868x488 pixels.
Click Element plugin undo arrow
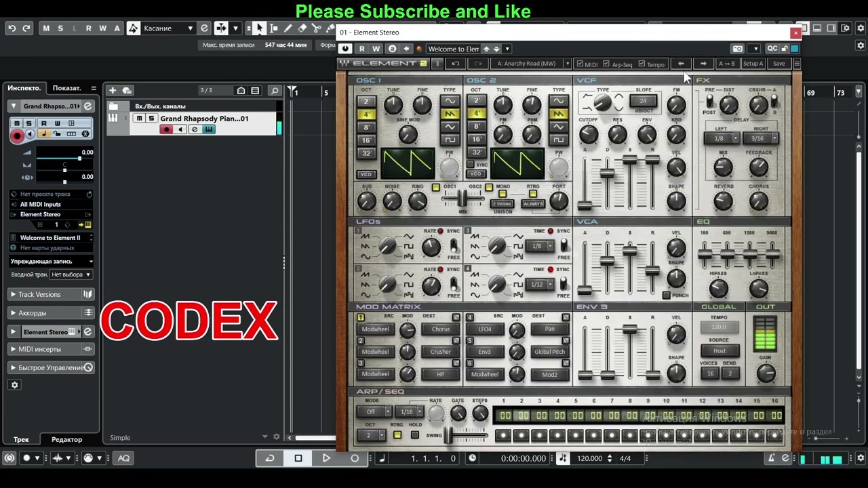456,64
